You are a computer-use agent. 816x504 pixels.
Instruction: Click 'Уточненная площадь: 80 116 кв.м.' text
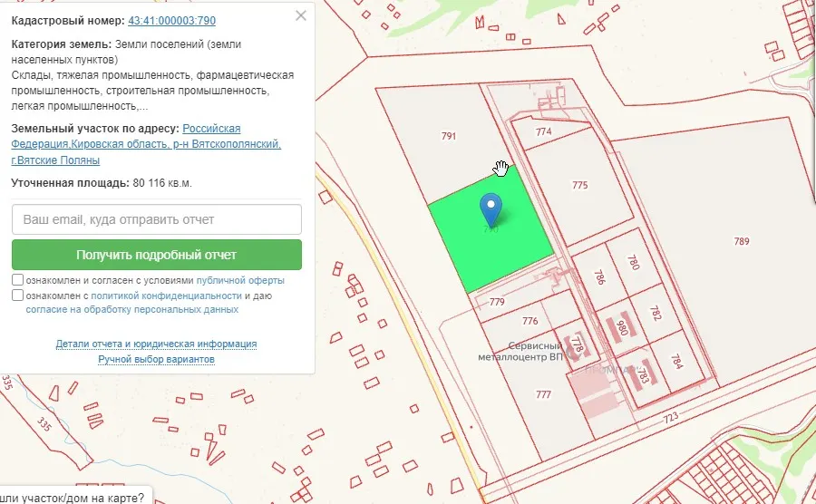pos(102,183)
